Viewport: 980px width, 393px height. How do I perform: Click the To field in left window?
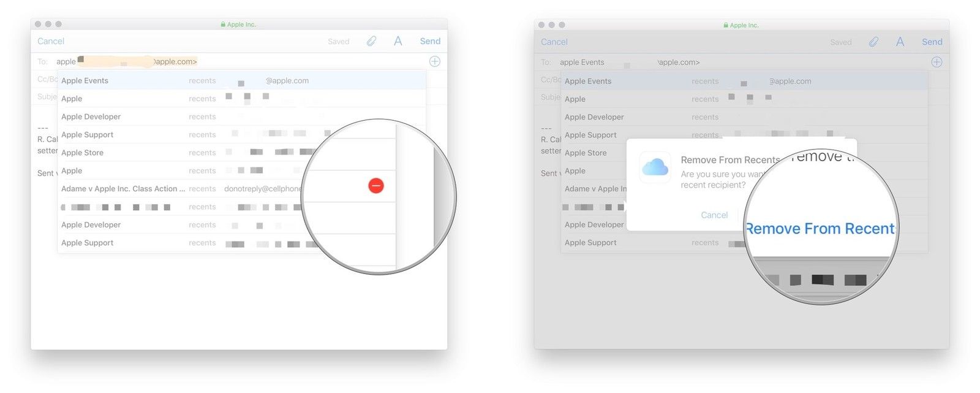point(245,61)
